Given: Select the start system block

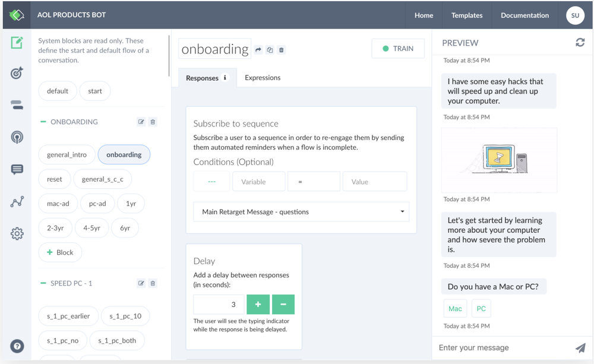Looking at the screenshot, I should tap(94, 91).
